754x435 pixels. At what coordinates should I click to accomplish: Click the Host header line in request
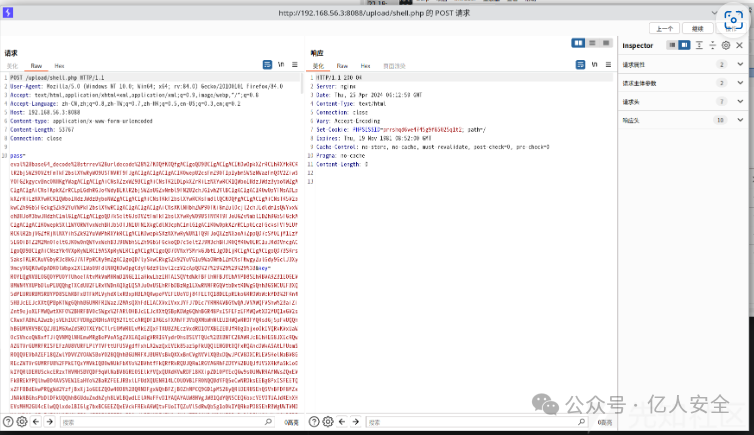coord(45,112)
